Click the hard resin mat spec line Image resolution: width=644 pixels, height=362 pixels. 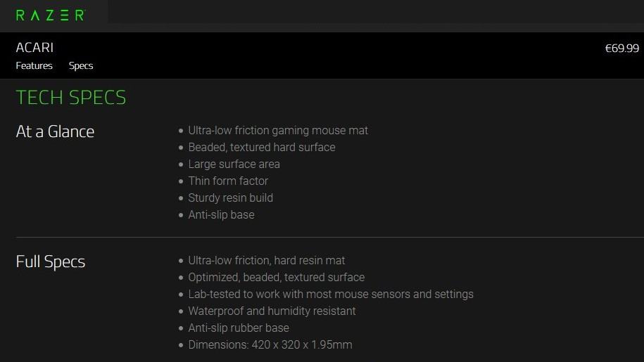click(x=266, y=261)
